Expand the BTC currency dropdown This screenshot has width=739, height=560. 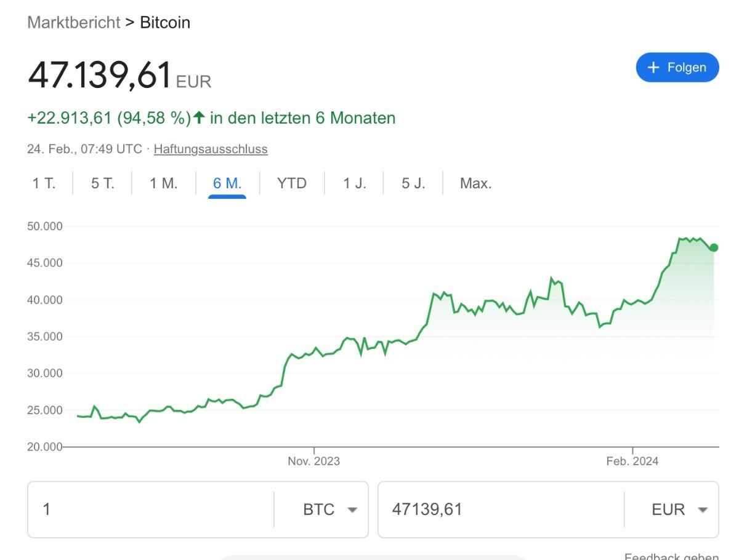pos(329,510)
